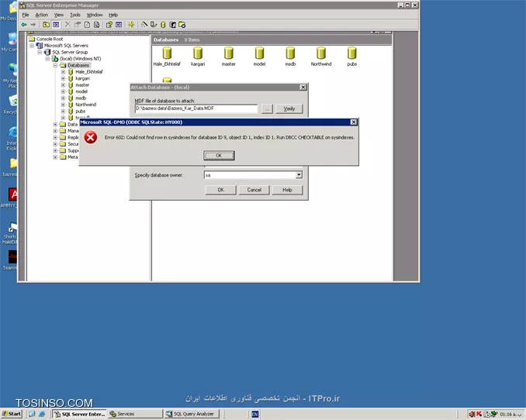This screenshot has width=526, height=420.
Task: Open the Action menu
Action: pyautogui.click(x=42, y=15)
